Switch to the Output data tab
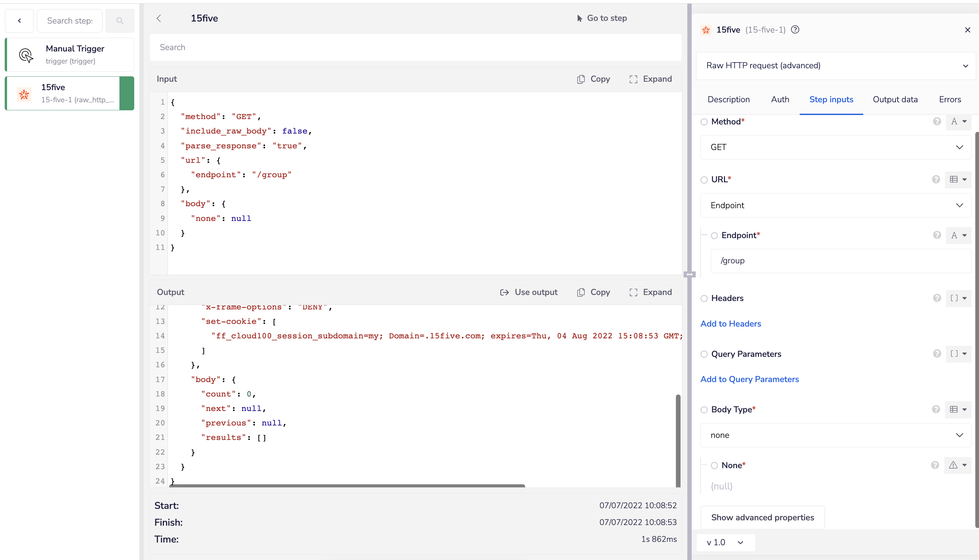This screenshot has width=979, height=560. click(895, 100)
